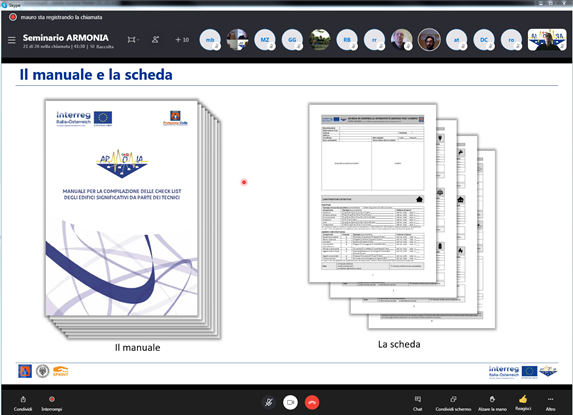Raise hand with Alzare la mano
The image size is (573, 415).
coord(492,403)
